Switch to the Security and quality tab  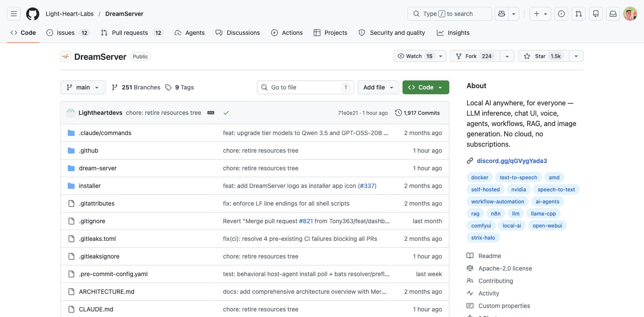tap(392, 33)
